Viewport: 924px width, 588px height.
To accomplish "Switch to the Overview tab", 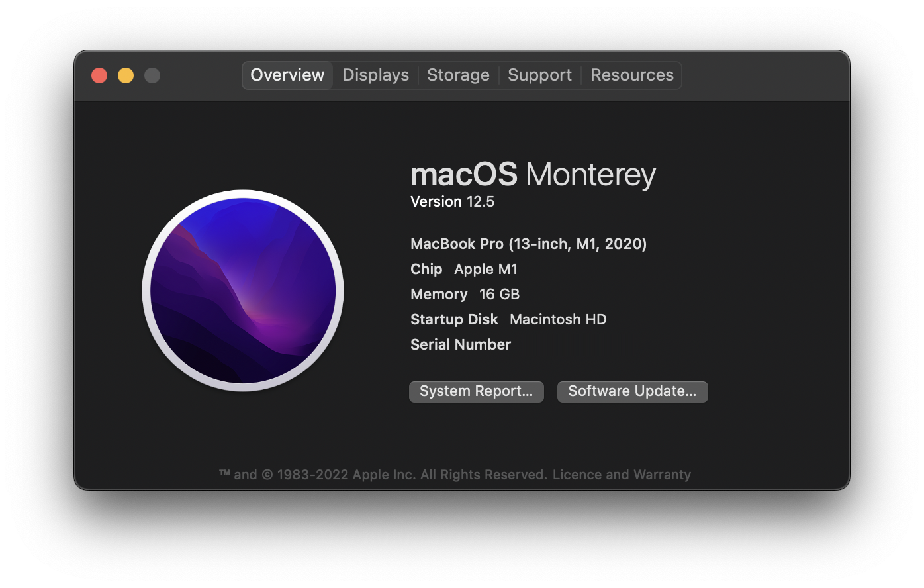I will 287,75.
